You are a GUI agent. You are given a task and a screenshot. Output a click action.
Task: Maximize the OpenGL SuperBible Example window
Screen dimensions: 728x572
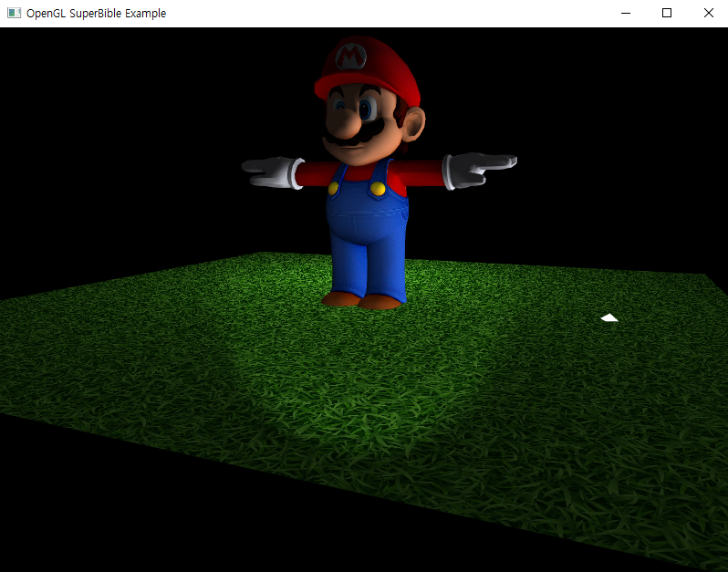point(667,13)
